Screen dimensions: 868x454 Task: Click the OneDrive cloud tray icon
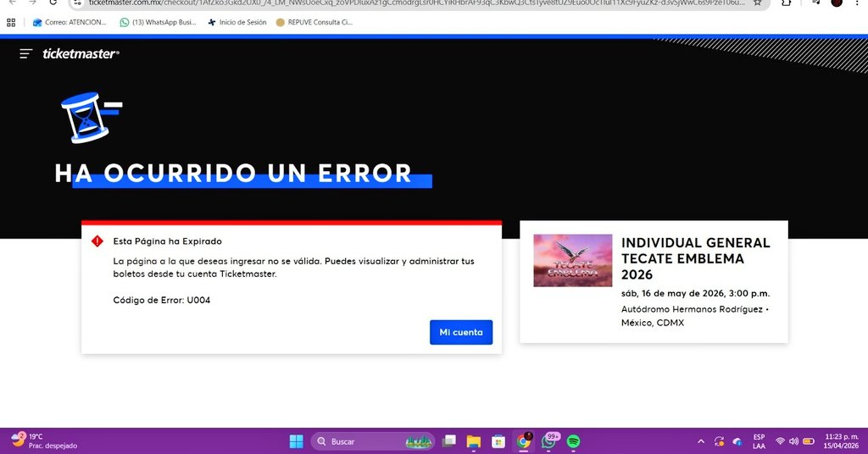(x=737, y=441)
